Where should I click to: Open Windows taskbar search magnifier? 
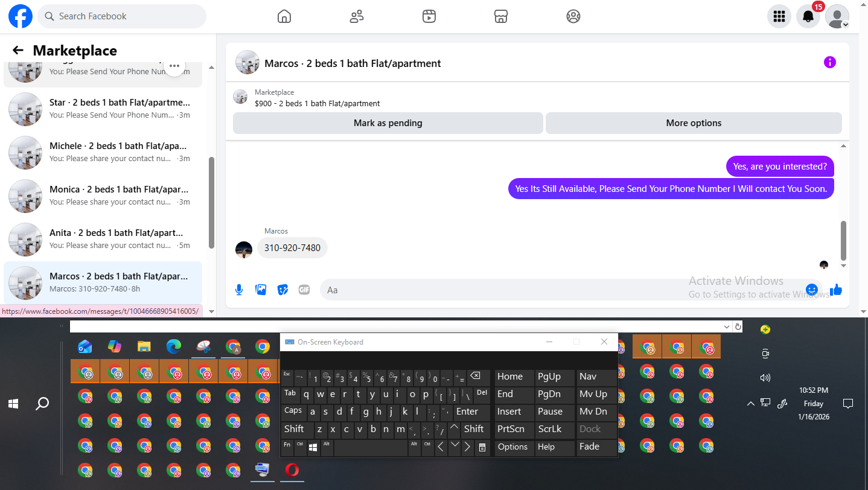42,404
